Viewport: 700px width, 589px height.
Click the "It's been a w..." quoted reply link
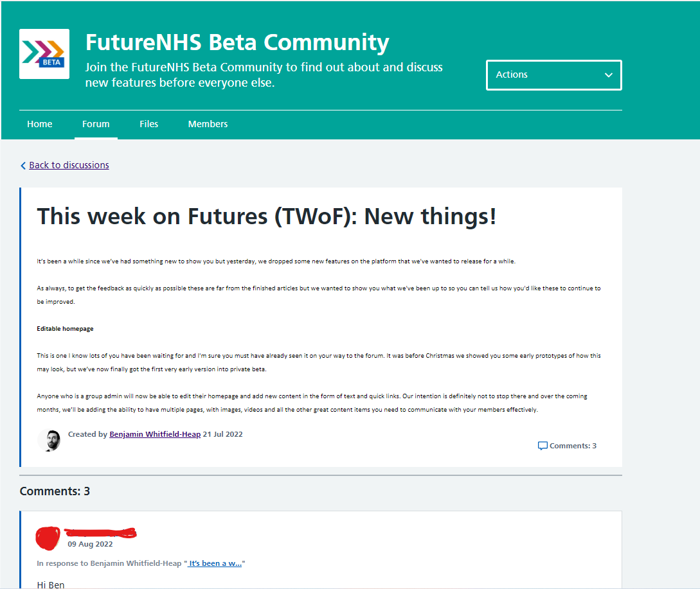pyautogui.click(x=215, y=563)
